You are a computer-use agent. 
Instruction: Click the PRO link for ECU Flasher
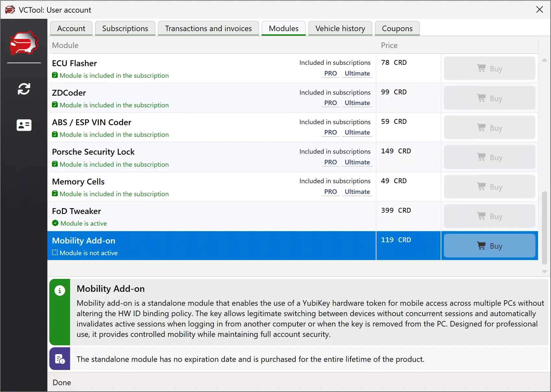point(330,73)
